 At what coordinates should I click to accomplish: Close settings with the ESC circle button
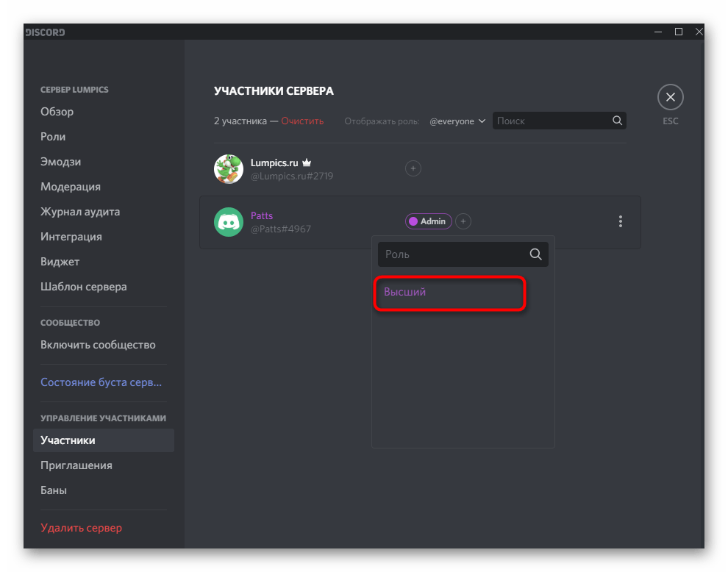pos(670,96)
